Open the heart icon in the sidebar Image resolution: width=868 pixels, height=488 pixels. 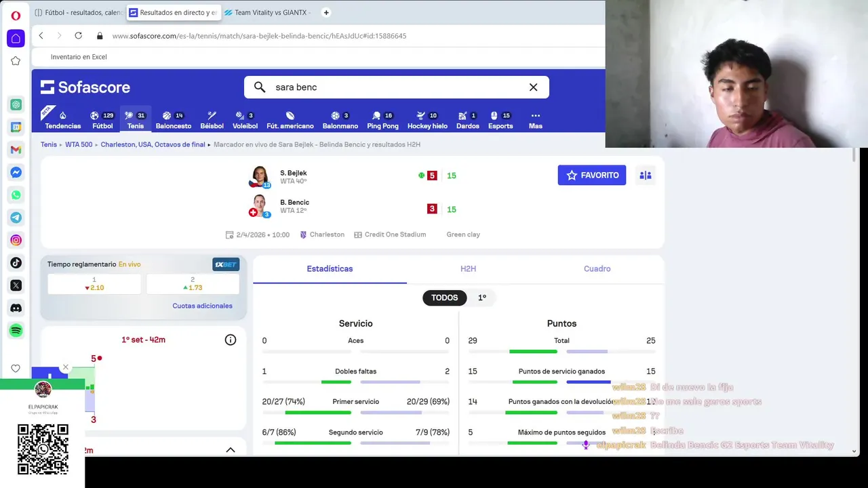(16, 368)
